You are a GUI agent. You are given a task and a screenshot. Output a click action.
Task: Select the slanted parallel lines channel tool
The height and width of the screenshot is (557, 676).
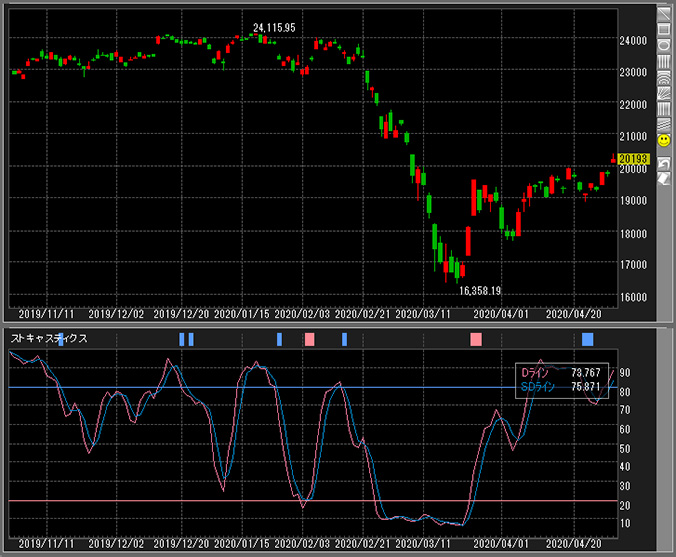point(664,125)
